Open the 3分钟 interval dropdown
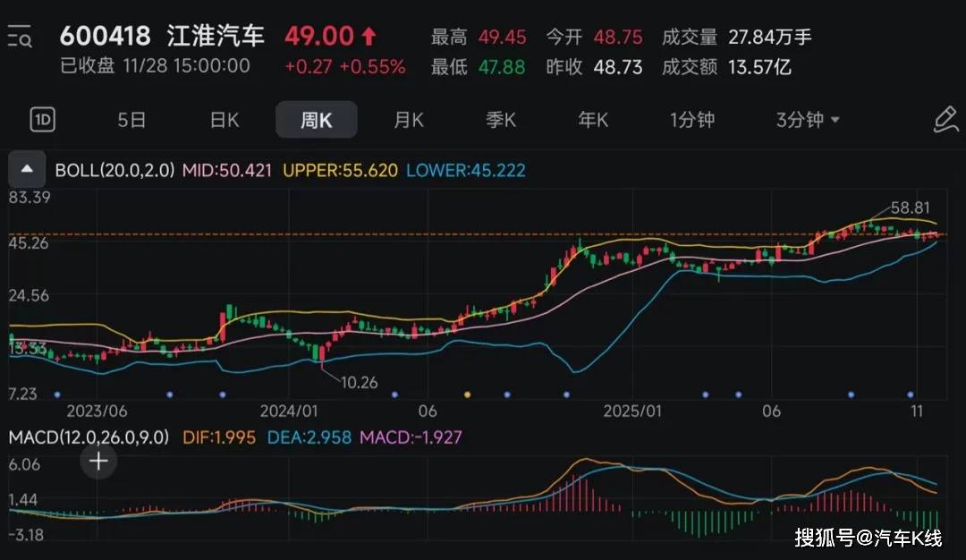The width and height of the screenshot is (966, 560). click(x=808, y=120)
